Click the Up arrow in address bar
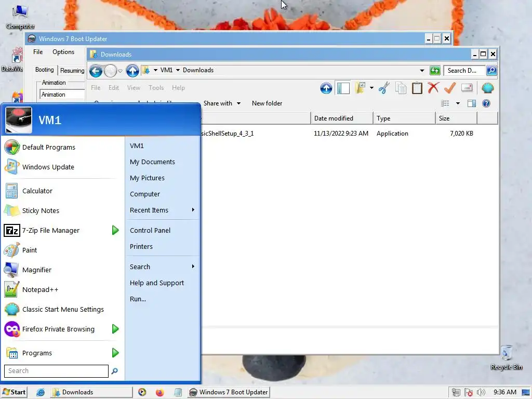 click(132, 71)
